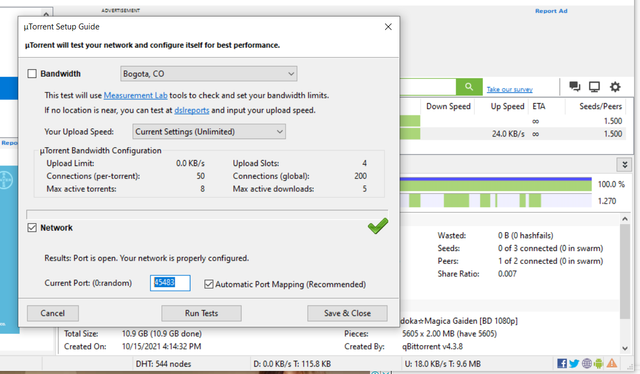Click '10.9 GB (10.9 GB done)' total size

(x=162, y=334)
